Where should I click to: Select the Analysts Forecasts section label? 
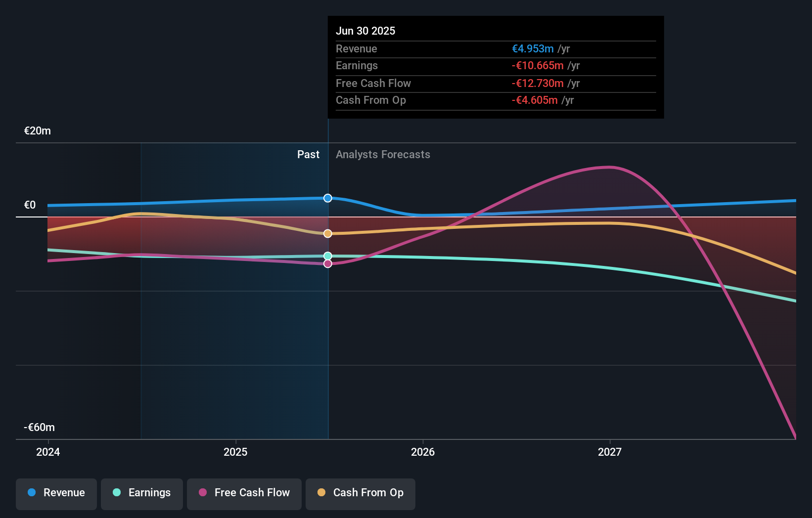point(383,155)
